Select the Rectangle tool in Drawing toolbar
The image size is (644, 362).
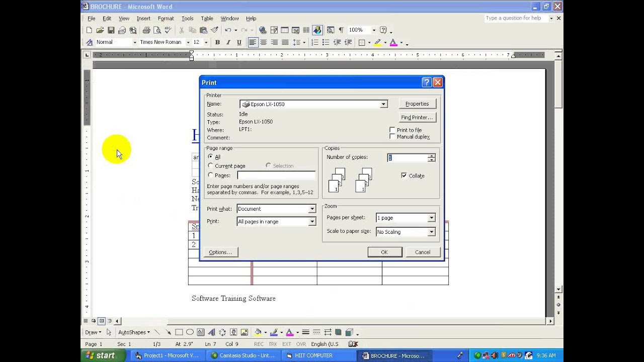point(179,332)
